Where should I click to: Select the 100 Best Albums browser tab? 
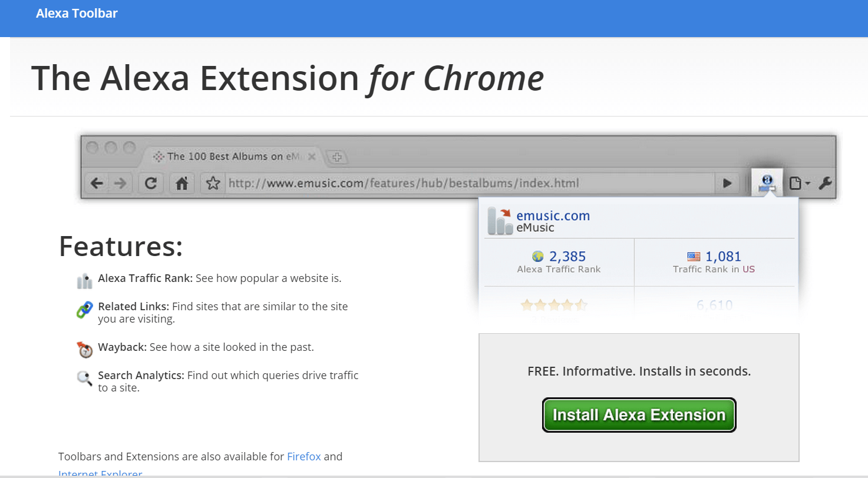tap(235, 157)
